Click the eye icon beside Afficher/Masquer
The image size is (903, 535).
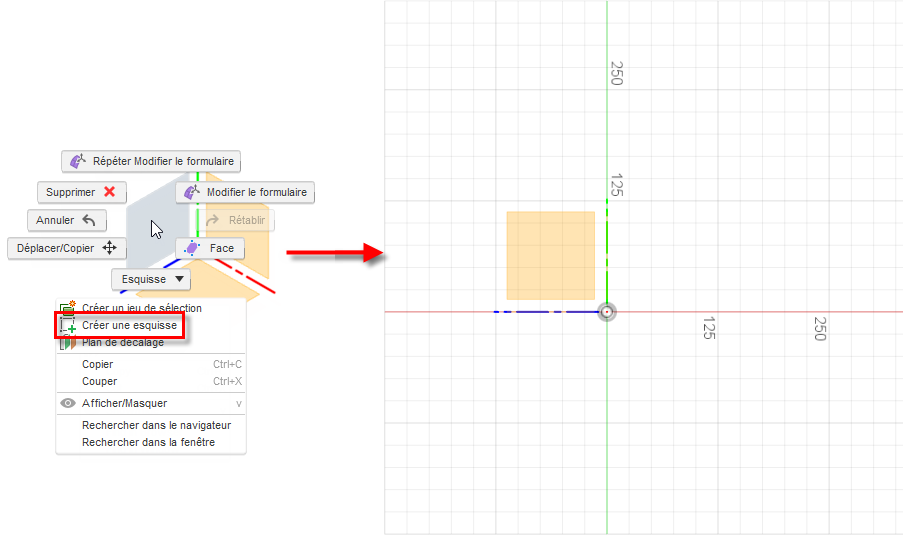68,403
